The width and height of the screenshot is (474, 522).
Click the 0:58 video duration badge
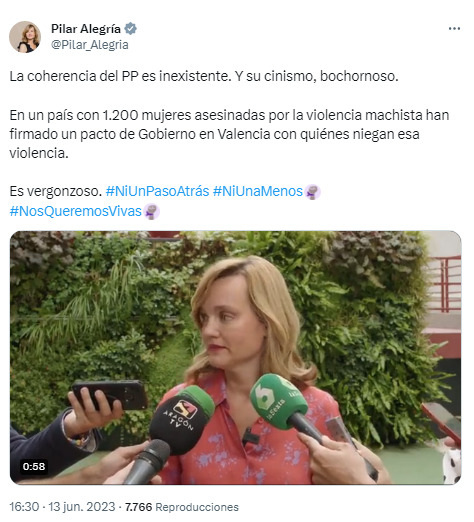tap(34, 466)
